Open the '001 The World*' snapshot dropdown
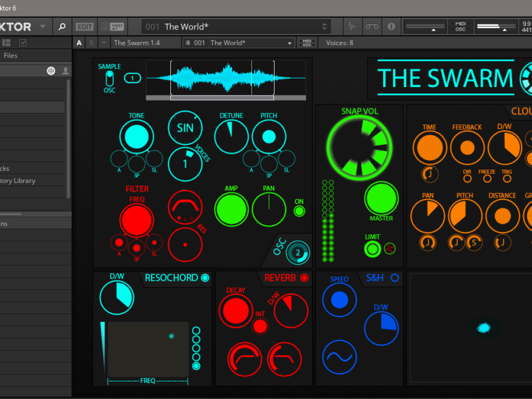 pos(239,43)
